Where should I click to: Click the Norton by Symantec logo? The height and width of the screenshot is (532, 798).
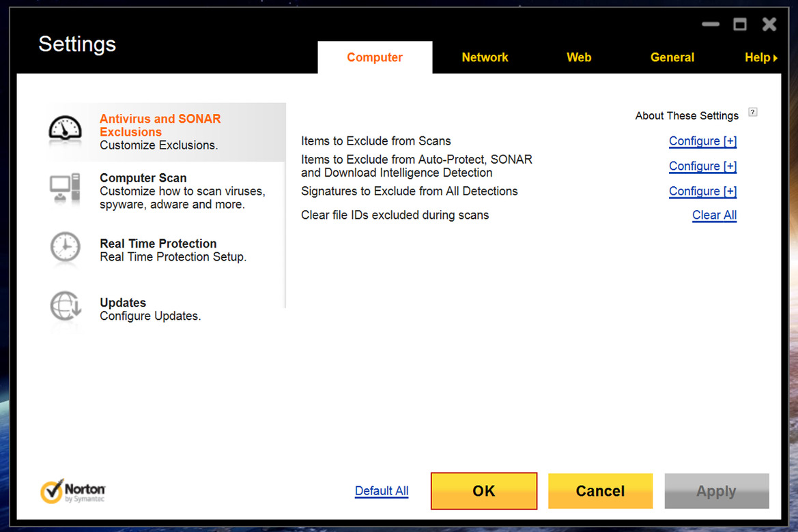(73, 491)
